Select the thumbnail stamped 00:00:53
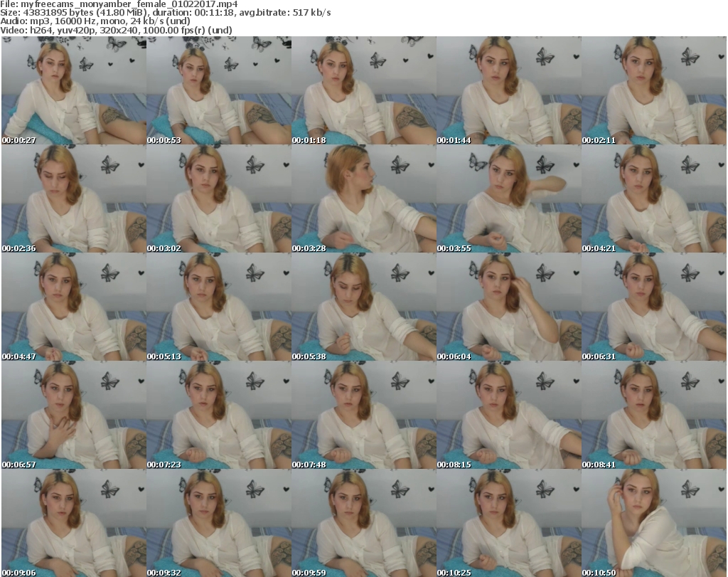Viewport: 728px width, 577px height. (219, 90)
